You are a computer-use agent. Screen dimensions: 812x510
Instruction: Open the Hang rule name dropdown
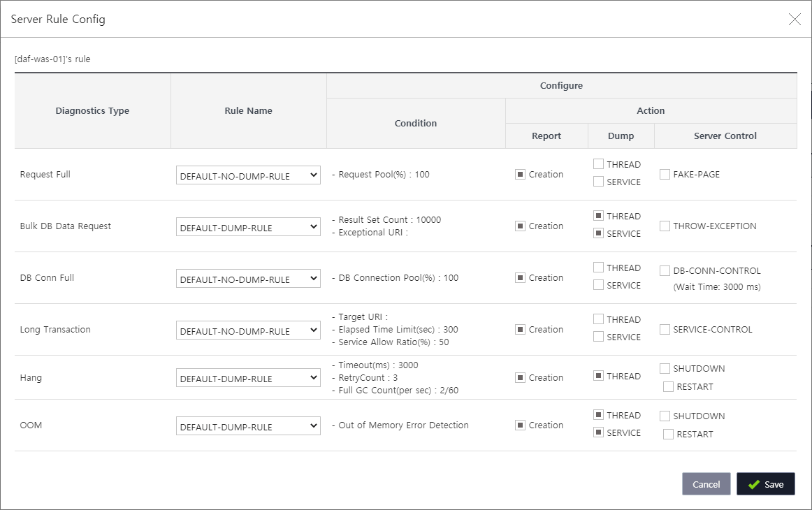(248, 377)
